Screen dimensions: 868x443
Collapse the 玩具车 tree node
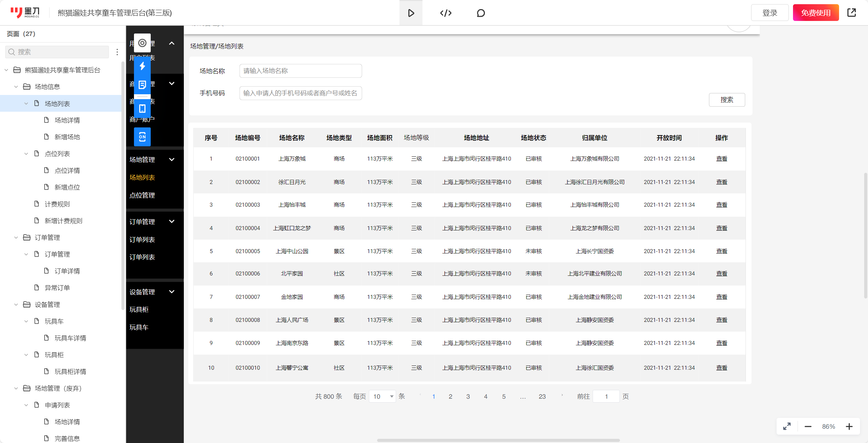[x=26, y=321]
